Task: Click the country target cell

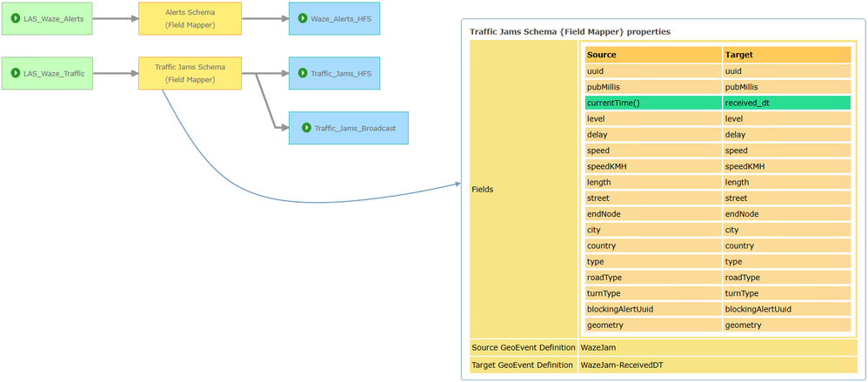Action: point(786,245)
